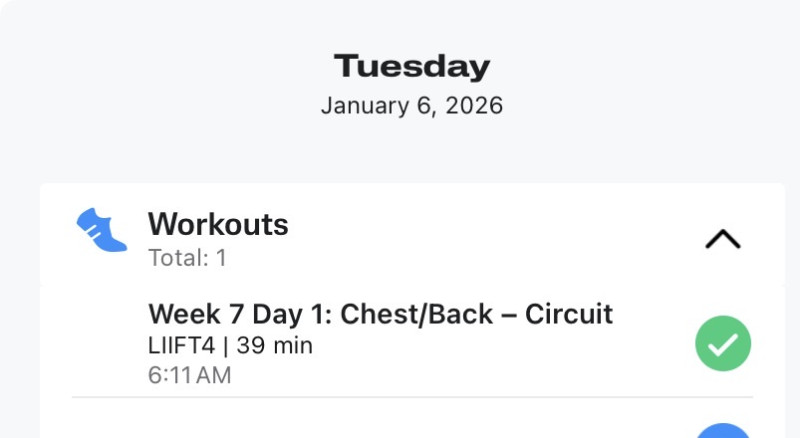Click the year 2026 in the date
The height and width of the screenshot is (438, 800).
pyautogui.click(x=476, y=105)
